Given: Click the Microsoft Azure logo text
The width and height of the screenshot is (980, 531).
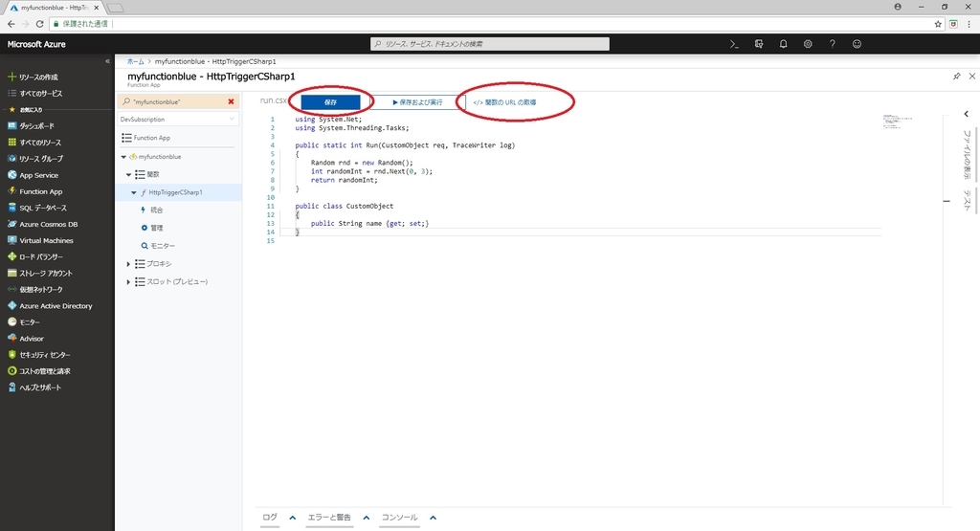Looking at the screenshot, I should tap(36, 44).
